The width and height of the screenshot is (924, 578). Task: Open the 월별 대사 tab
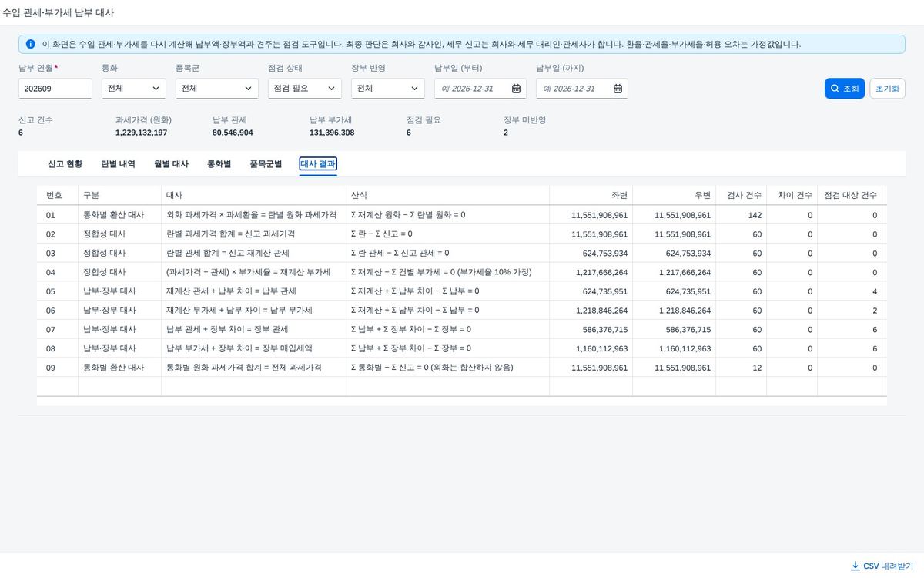coord(171,164)
